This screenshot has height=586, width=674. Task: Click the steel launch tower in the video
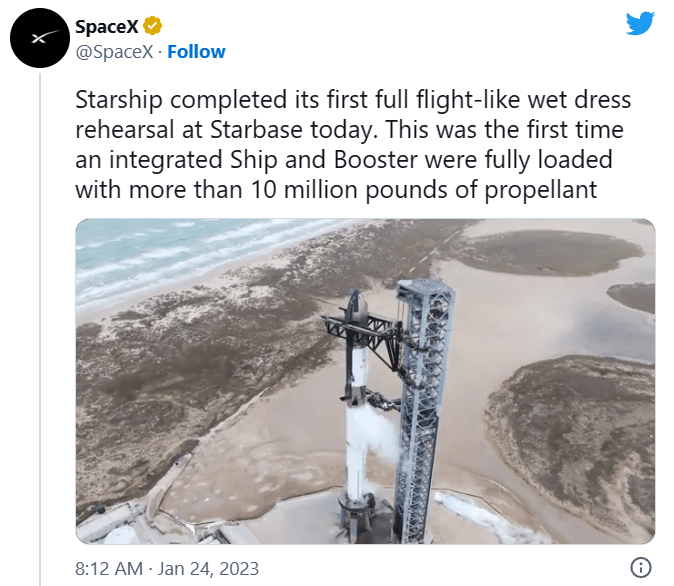point(423,408)
